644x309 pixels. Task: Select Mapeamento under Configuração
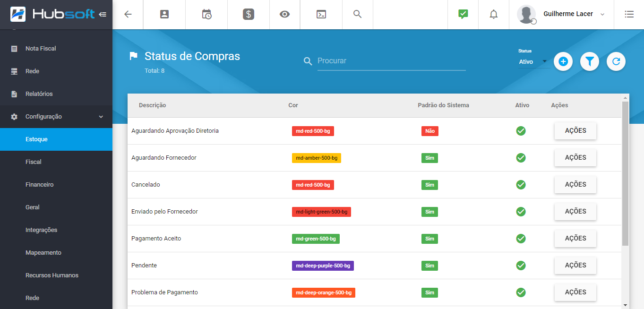coord(56,253)
